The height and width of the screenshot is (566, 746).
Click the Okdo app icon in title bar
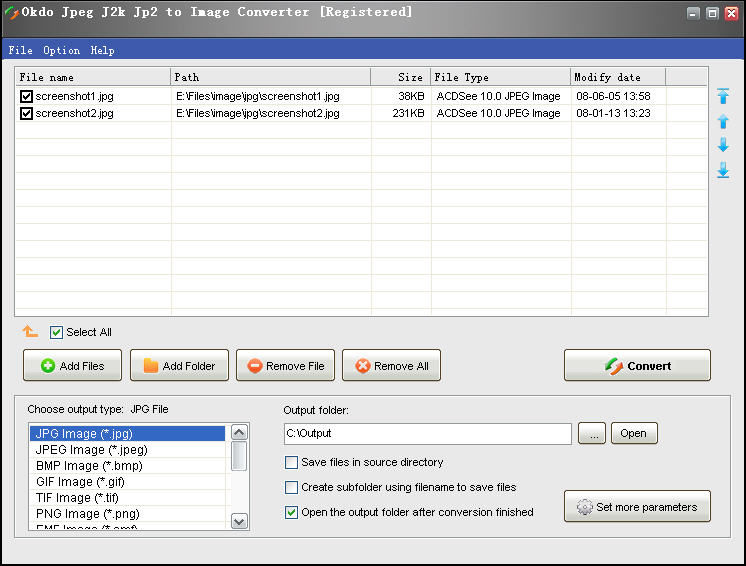pyautogui.click(x=11, y=13)
